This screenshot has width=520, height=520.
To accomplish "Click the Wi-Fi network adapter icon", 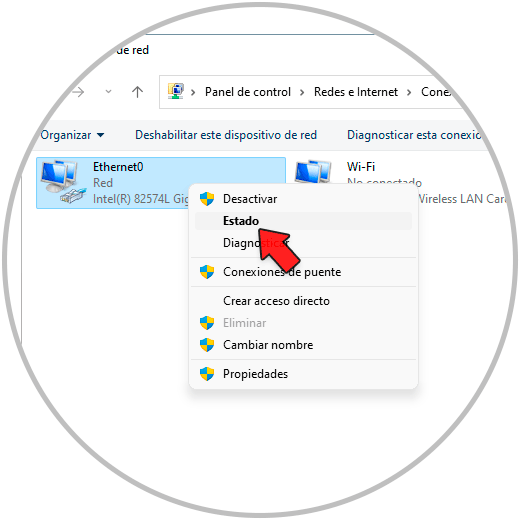I will point(313,171).
